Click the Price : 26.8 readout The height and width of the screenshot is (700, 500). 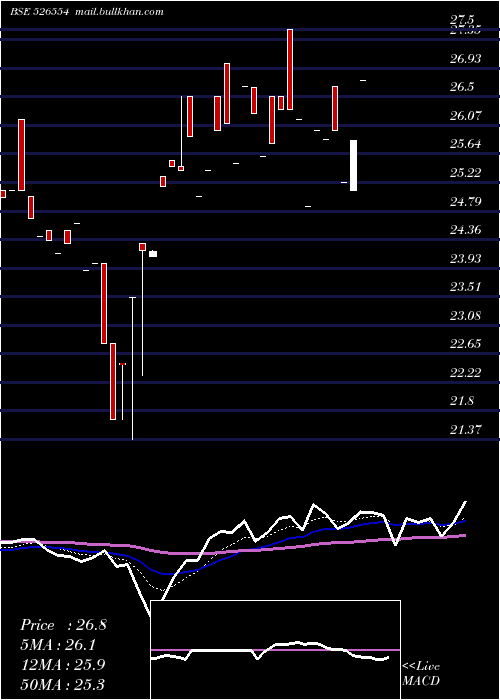point(63,625)
